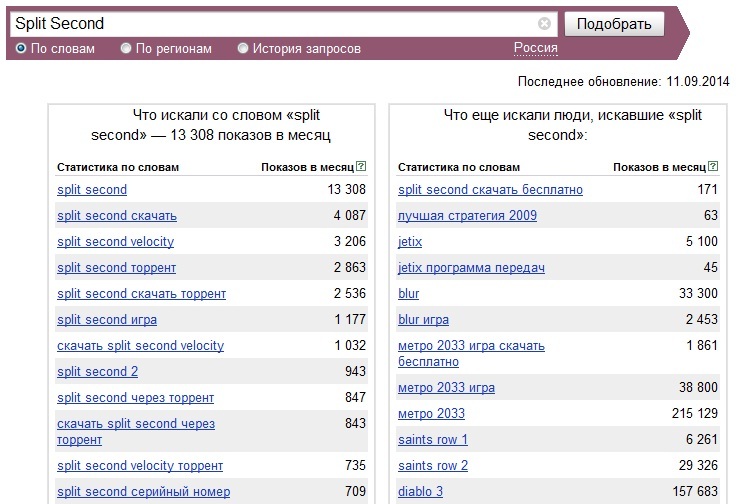Open 'split second через торрент' link
Screen dimensions: 741x504
click(x=135, y=398)
